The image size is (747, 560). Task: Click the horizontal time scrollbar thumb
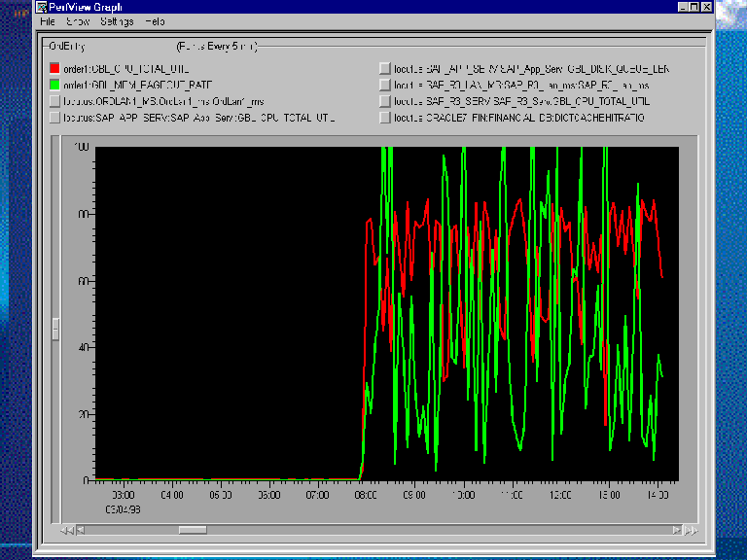tap(192, 530)
